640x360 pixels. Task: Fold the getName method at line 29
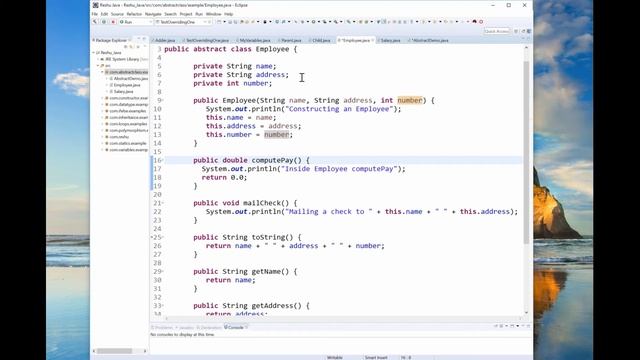[x=162, y=272]
